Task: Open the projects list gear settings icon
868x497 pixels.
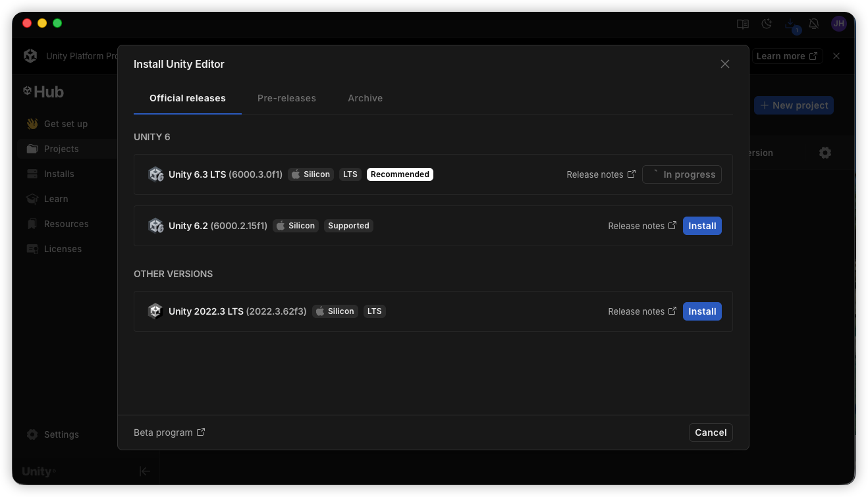Action: pyautogui.click(x=825, y=153)
